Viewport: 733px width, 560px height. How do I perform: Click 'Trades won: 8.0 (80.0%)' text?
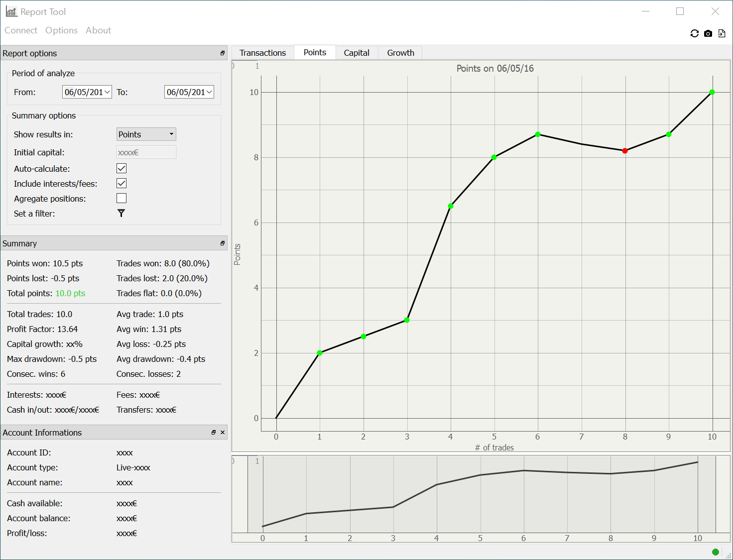tap(163, 263)
